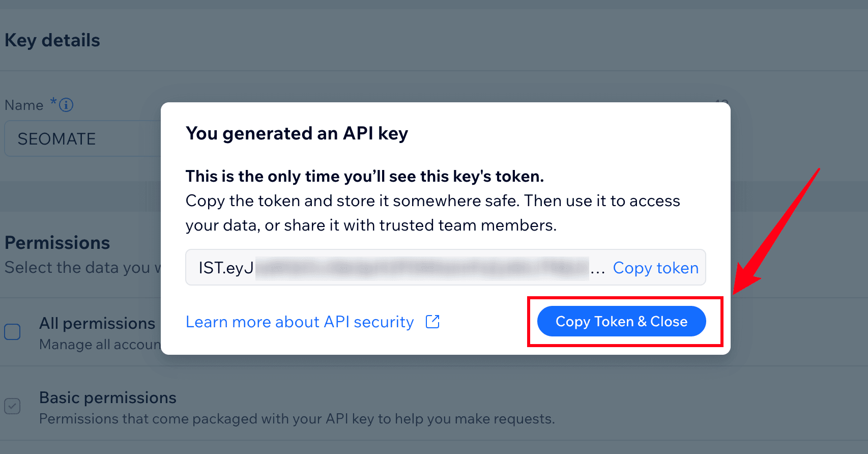Click the external link icon beside API security

(x=432, y=321)
